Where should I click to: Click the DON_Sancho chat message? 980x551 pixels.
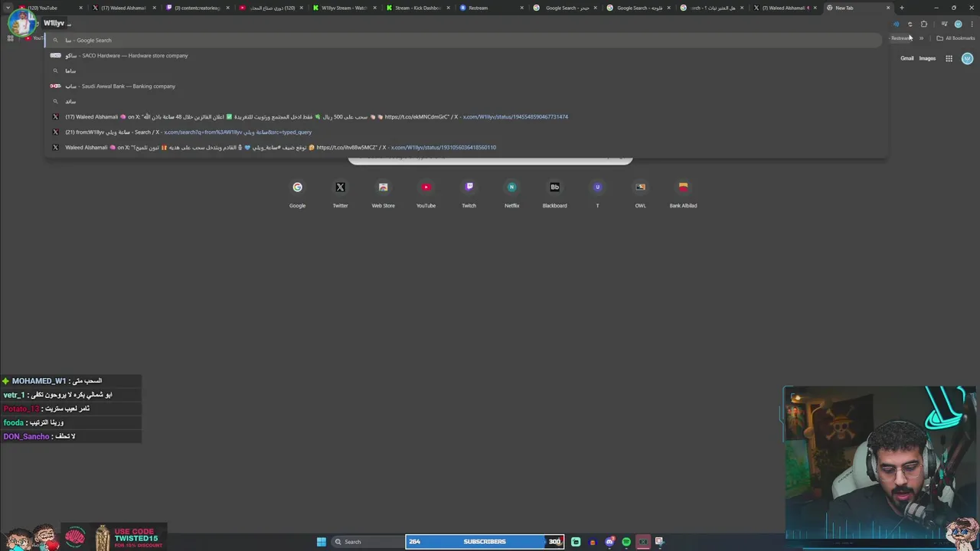click(71, 436)
